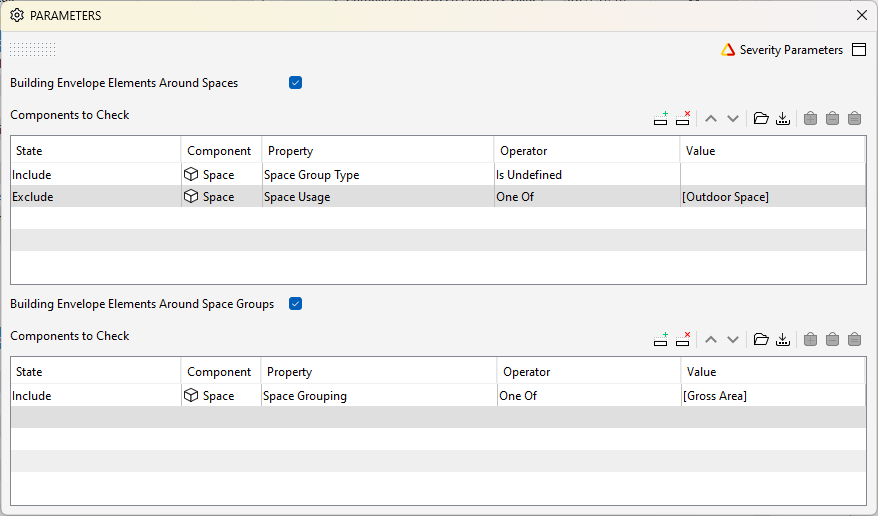Move row down in Spaces filter table

click(x=733, y=118)
